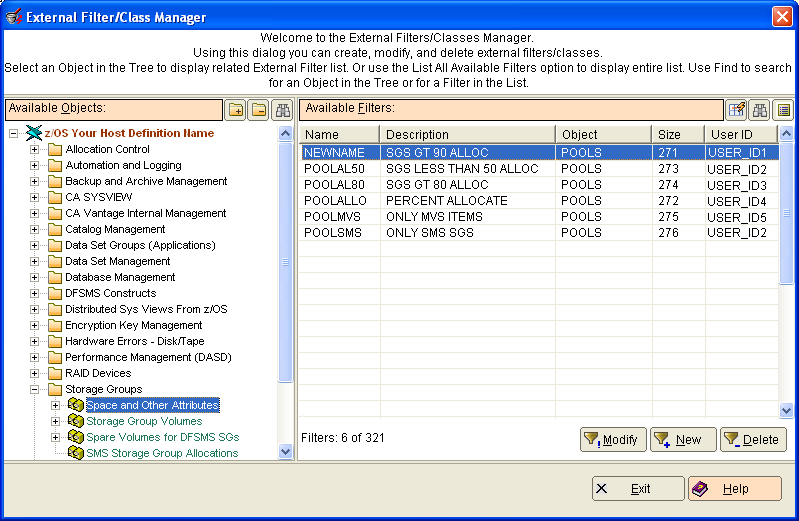799x521 pixels.
Task: Sort filters by the Size column header
Action: (x=678, y=134)
